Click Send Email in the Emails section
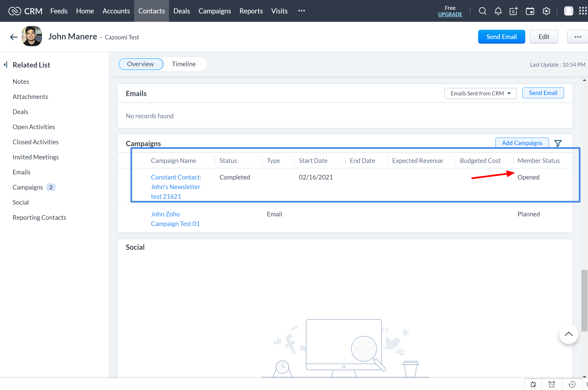The width and height of the screenshot is (588, 390). 543,93
